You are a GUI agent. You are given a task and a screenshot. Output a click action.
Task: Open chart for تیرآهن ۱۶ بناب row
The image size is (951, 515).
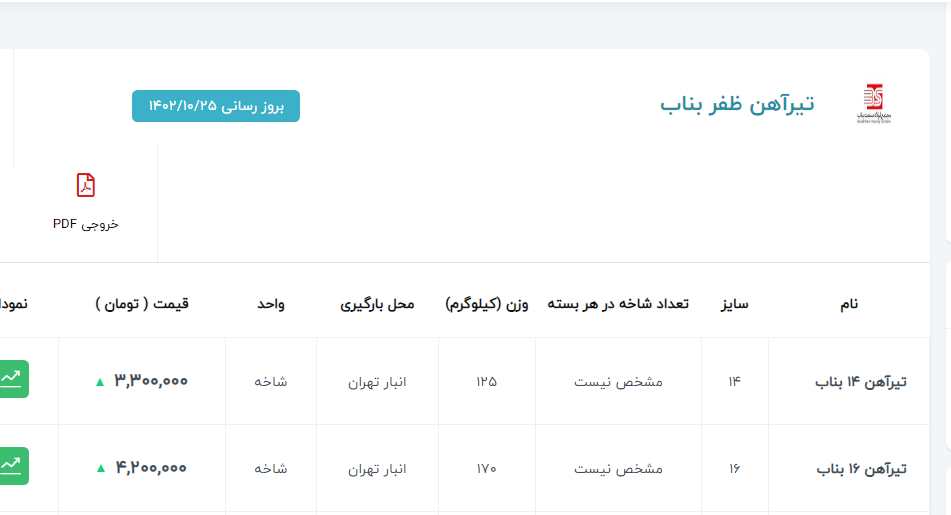pyautogui.click(x=13, y=466)
